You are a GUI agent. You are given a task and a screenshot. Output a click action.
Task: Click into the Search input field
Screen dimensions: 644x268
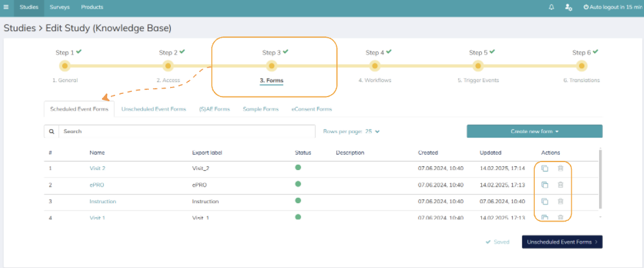(187, 131)
